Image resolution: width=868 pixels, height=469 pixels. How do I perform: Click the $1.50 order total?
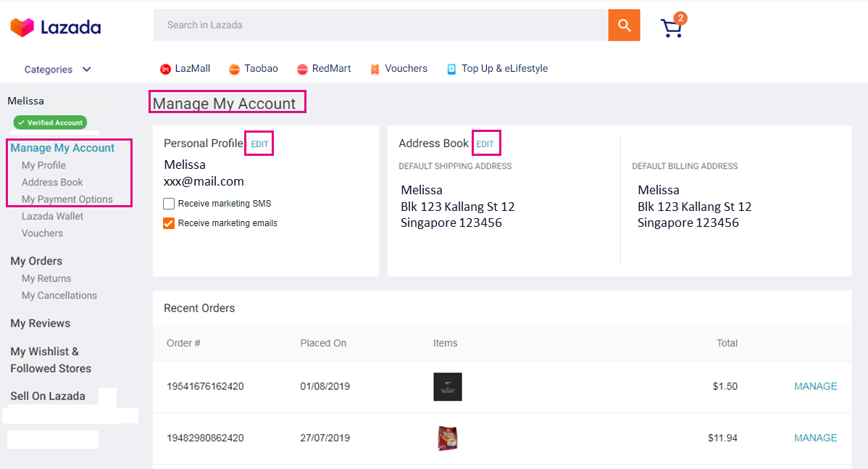(725, 386)
